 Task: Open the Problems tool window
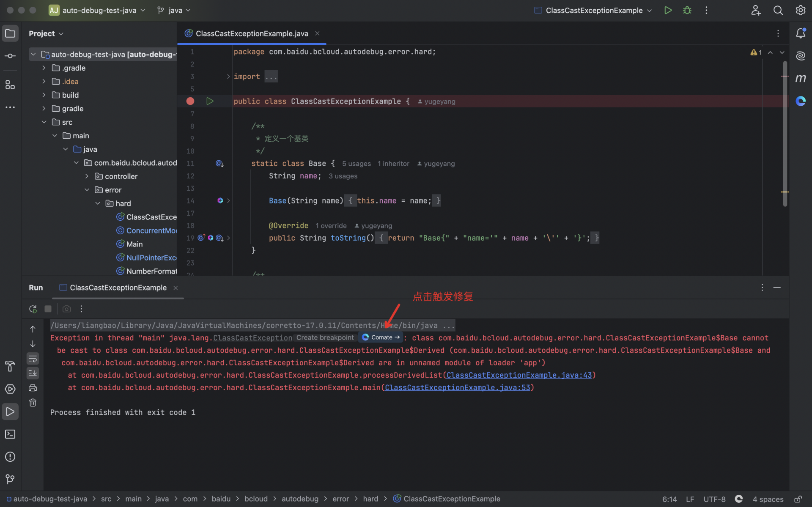(x=10, y=457)
